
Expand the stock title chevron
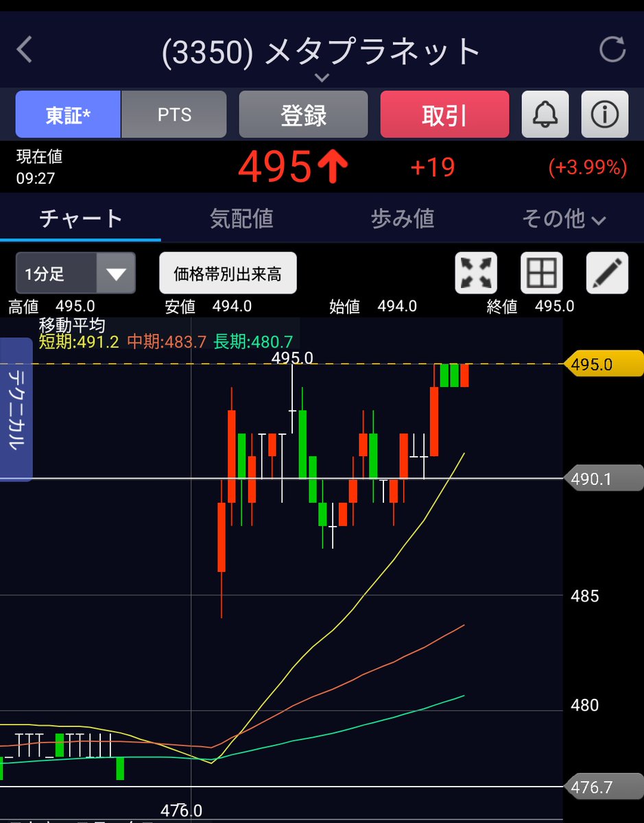pyautogui.click(x=322, y=78)
